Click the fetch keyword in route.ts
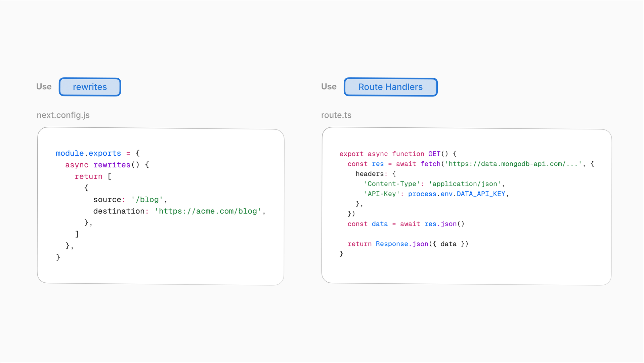Screen dimensions: 644x363 point(430,164)
